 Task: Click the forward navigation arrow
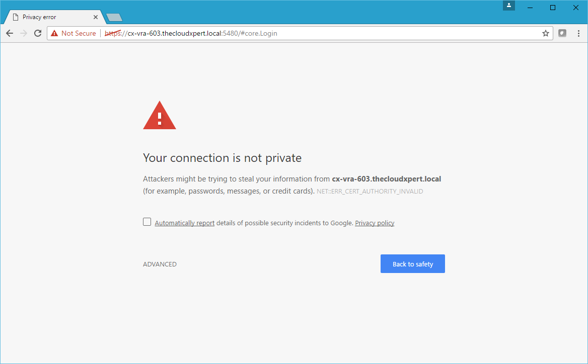tap(23, 33)
